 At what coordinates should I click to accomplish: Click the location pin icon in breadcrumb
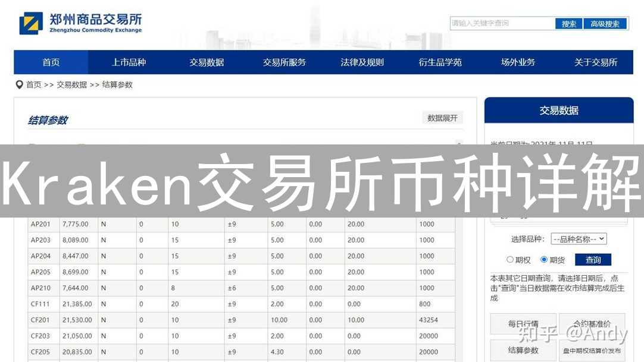19,85
